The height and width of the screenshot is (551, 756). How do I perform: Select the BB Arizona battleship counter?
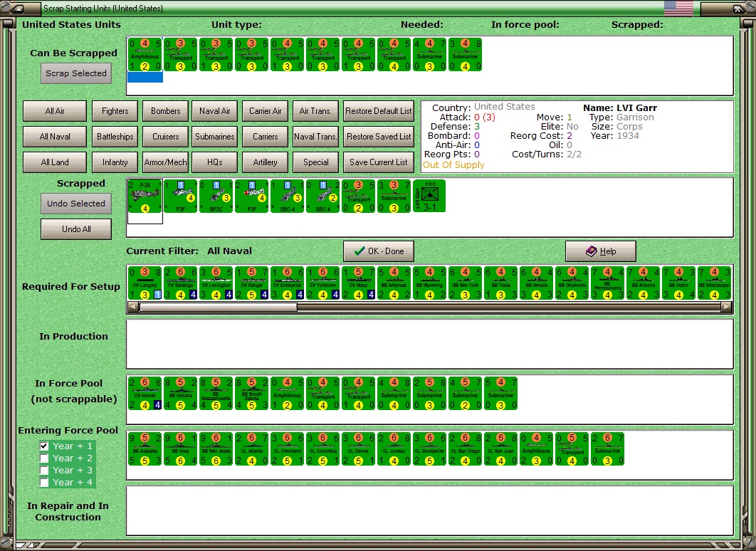(643, 283)
